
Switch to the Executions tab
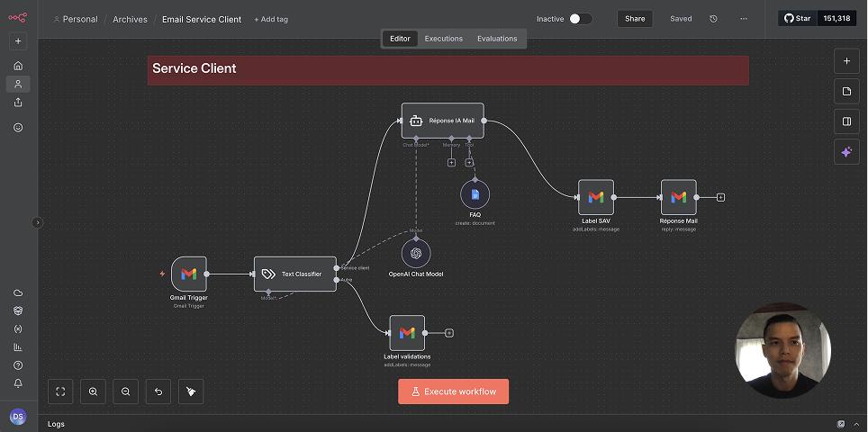(x=444, y=39)
